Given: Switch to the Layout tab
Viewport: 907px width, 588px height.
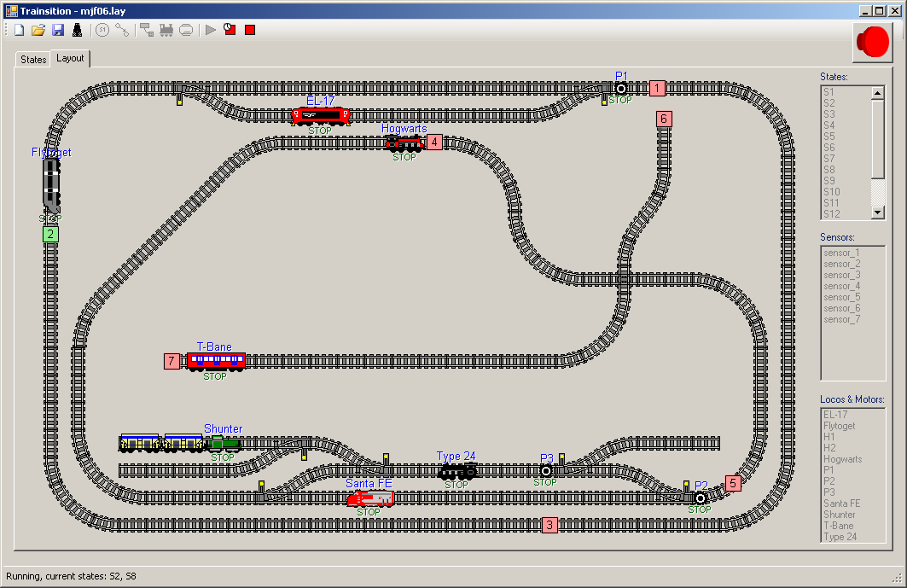Looking at the screenshot, I should click(70, 59).
